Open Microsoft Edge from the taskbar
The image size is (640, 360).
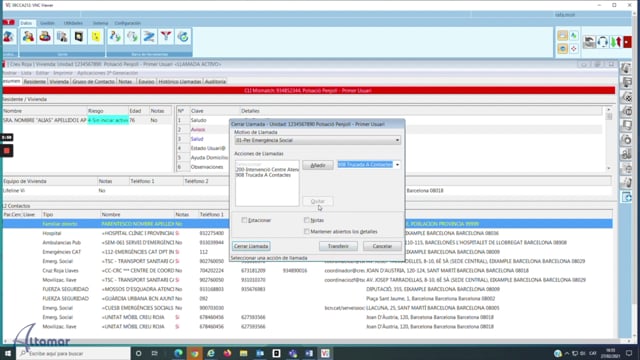[178, 353]
